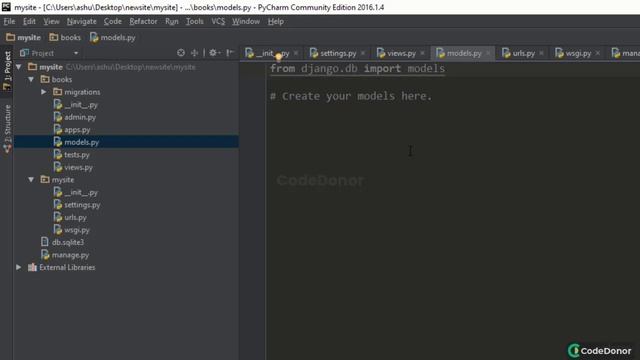Open the Help menu
Image resolution: width=640 pixels, height=360 pixels.
(276, 21)
